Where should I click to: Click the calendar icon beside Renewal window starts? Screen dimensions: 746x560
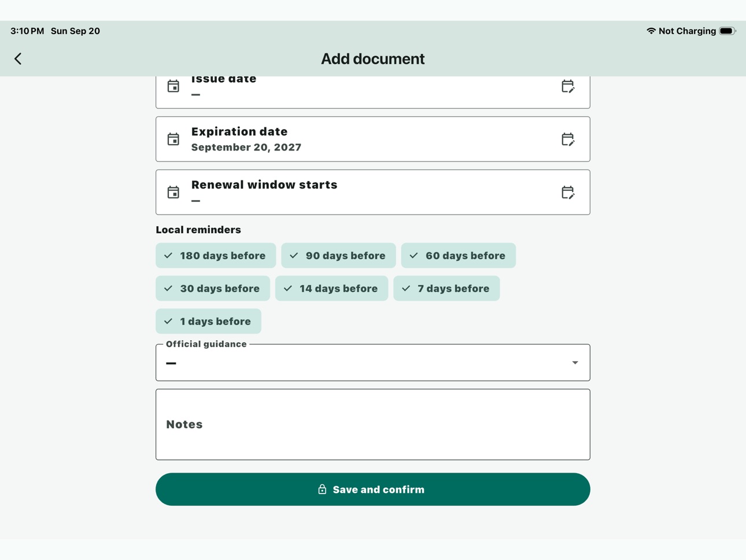point(173,193)
